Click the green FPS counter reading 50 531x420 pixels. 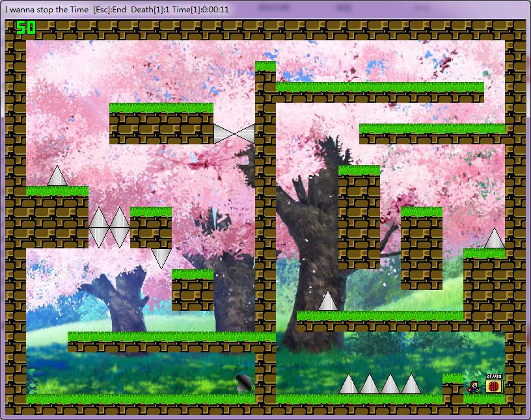26,28
